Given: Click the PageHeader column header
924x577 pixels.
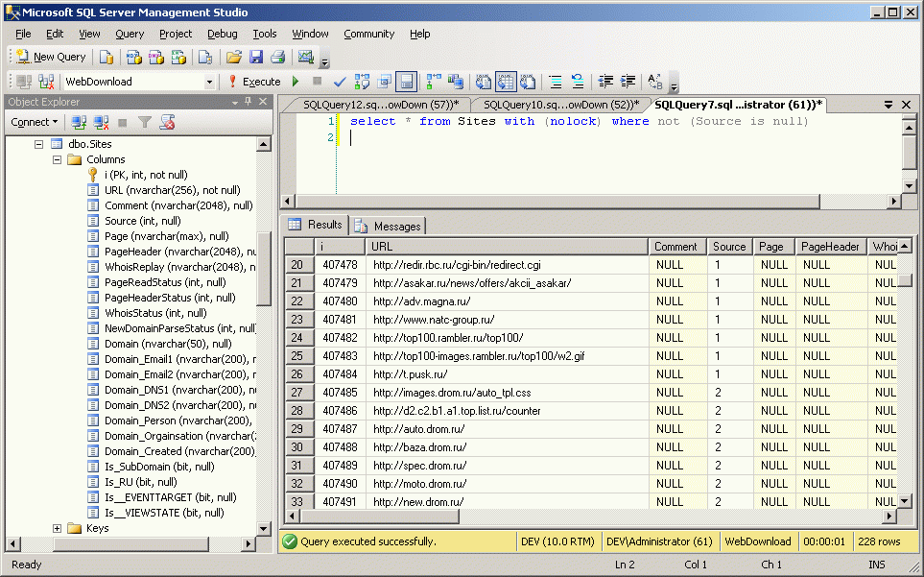Looking at the screenshot, I should 830,247.
